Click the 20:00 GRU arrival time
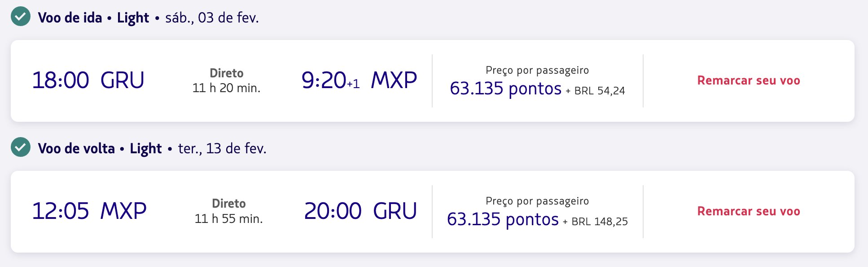 pyautogui.click(x=360, y=211)
